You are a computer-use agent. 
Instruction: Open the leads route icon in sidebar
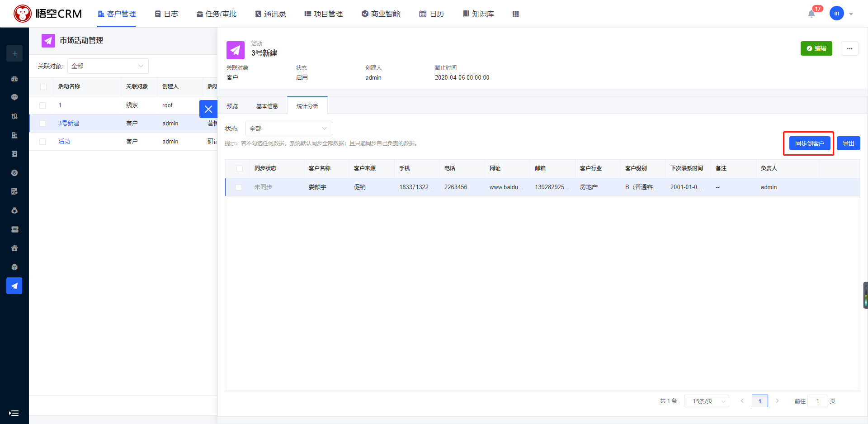14,116
